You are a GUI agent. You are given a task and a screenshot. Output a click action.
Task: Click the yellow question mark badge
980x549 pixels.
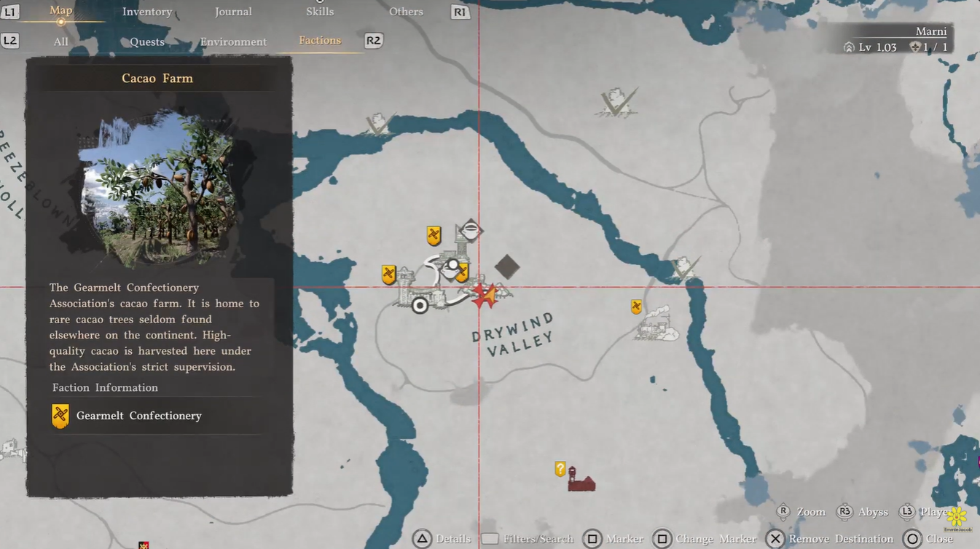(560, 469)
